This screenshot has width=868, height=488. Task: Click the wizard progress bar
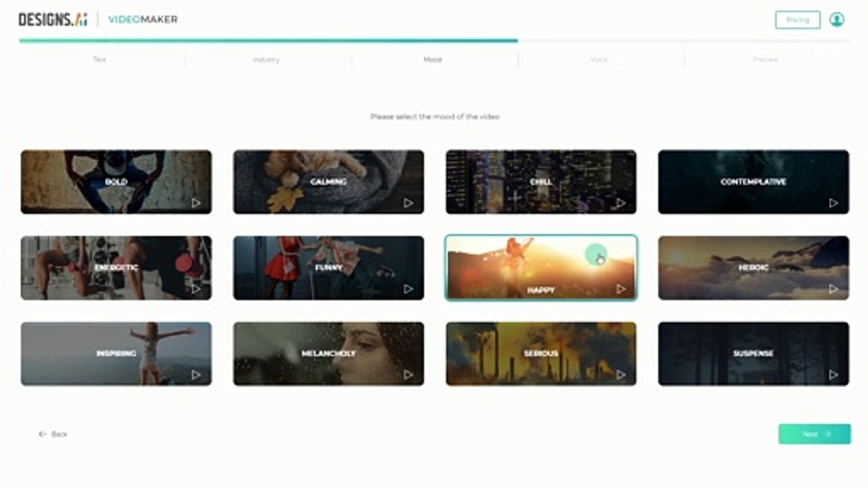point(435,41)
